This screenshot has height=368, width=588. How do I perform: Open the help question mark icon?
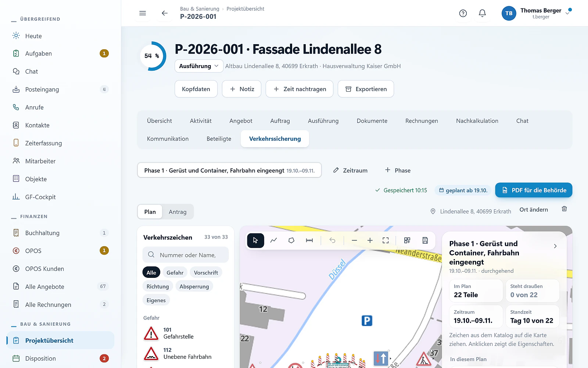pos(463,13)
